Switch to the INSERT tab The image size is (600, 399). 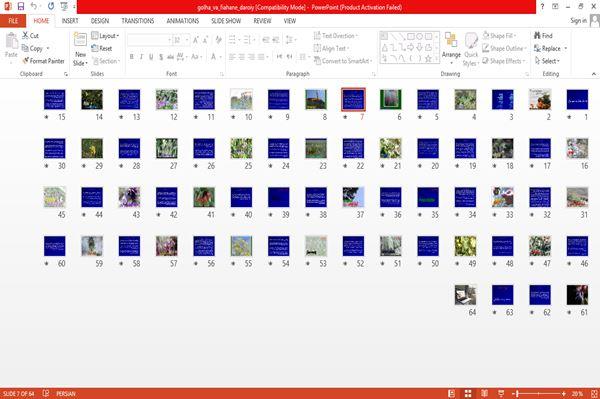click(x=70, y=21)
